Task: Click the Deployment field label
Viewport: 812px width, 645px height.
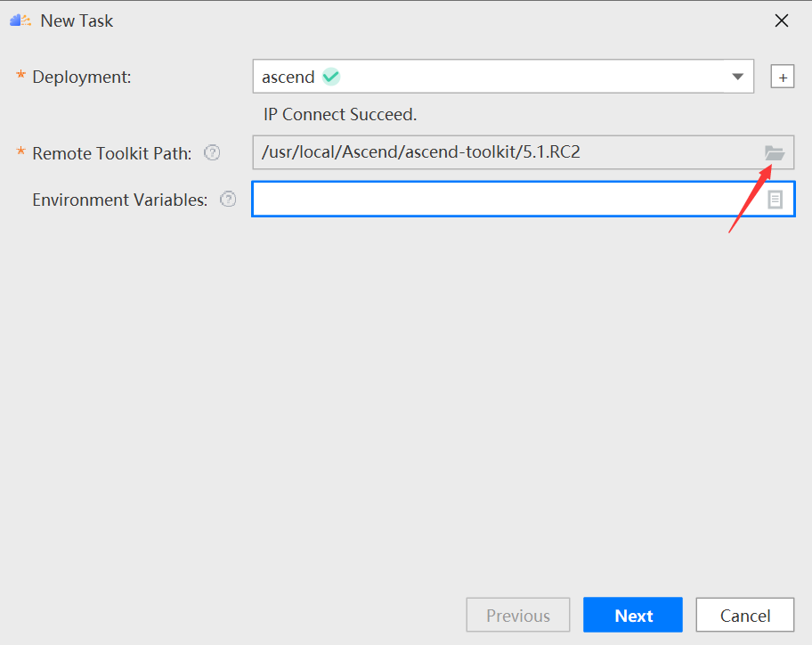Action: coord(82,78)
